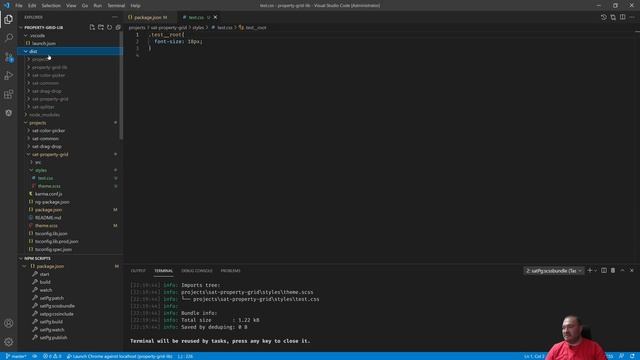
Task: Open the terminal selector dropdown
Action: pos(553,271)
